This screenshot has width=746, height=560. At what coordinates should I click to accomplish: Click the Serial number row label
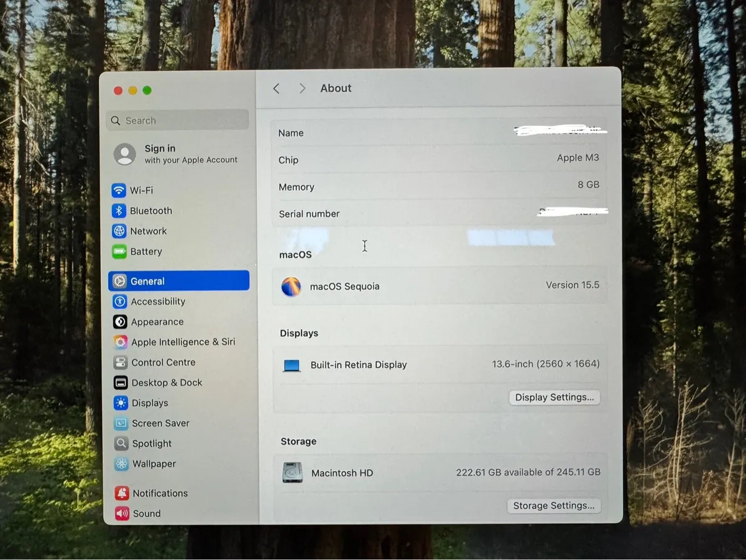point(309,214)
